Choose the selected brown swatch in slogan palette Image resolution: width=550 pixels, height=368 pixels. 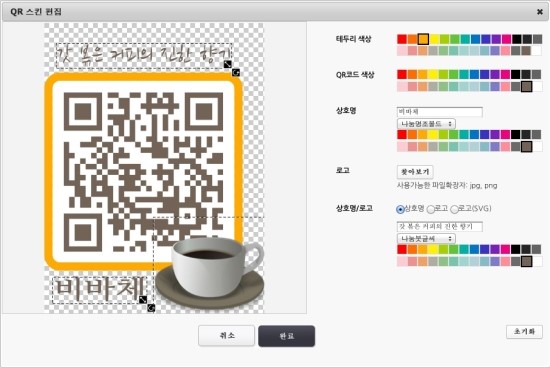click(526, 261)
